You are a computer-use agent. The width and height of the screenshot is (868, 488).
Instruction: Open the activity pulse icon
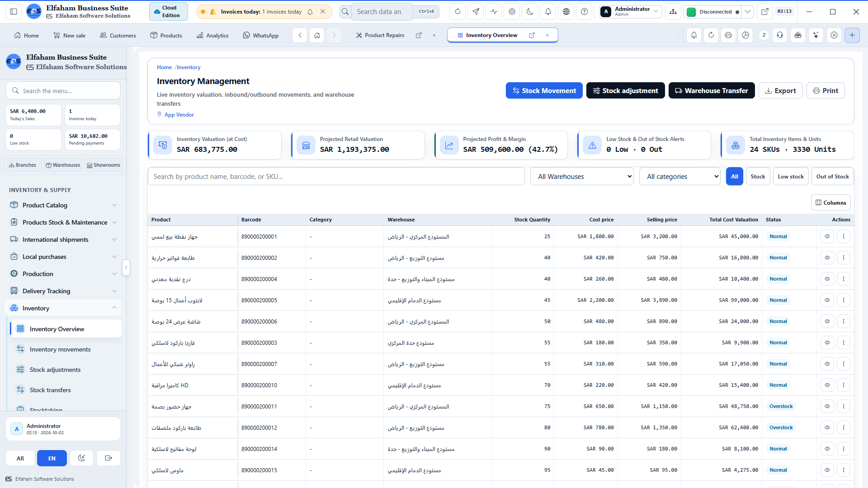coord(494,12)
